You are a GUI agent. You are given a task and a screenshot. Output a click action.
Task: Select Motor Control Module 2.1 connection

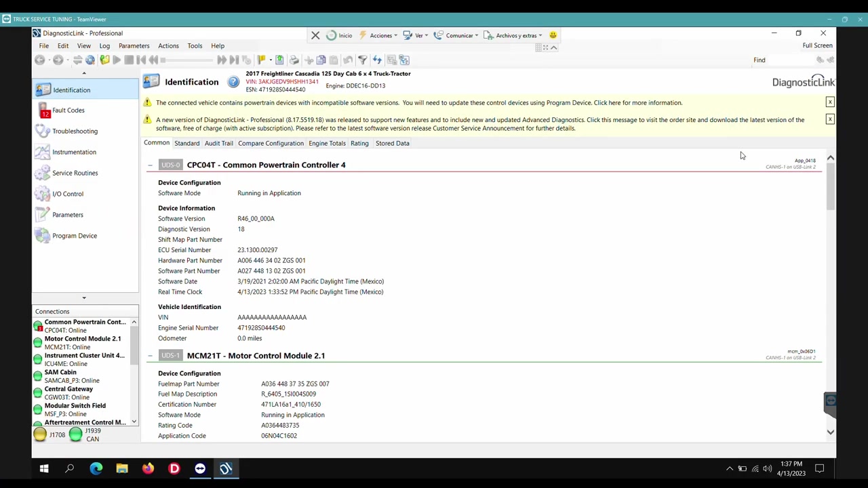[x=81, y=343]
